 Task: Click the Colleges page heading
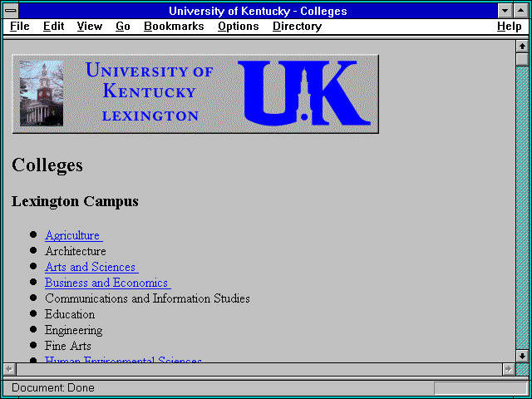47,165
